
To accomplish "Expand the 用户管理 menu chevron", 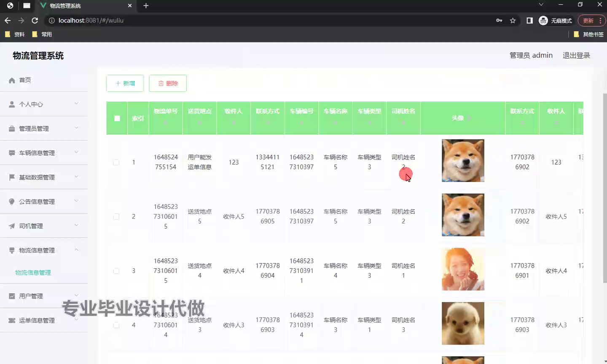I will pyautogui.click(x=76, y=295).
